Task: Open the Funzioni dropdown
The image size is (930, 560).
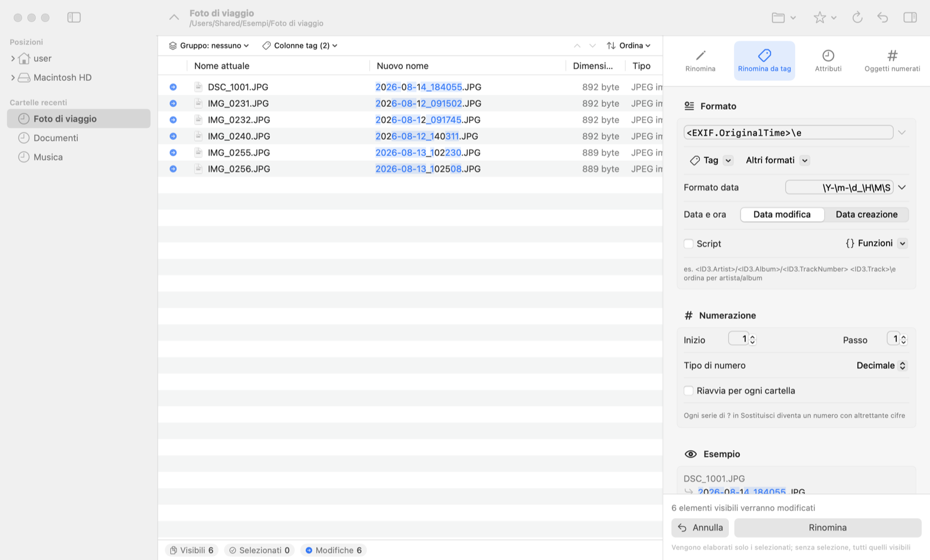Action: [x=876, y=243]
